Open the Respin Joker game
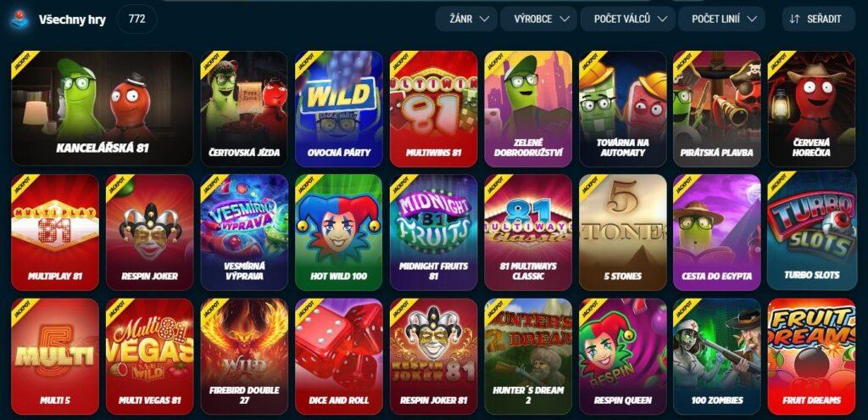This screenshot has width=868, height=420. coord(149,232)
